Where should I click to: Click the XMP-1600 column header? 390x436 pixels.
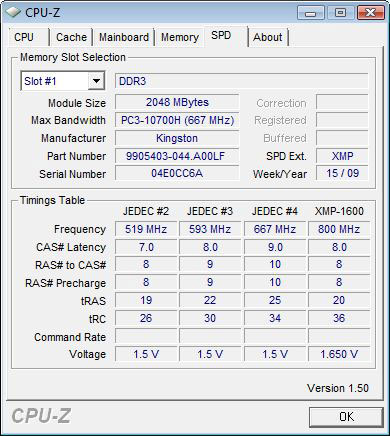click(339, 211)
